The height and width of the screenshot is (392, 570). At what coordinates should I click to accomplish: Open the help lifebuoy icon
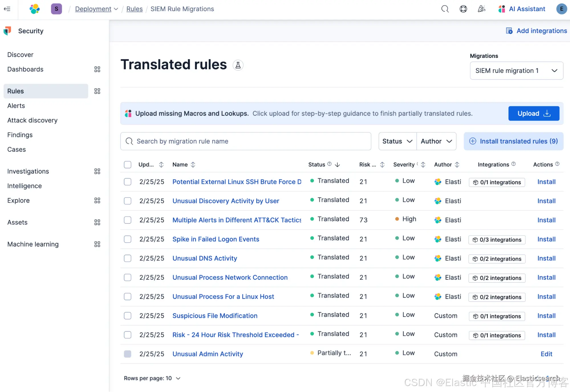point(463,9)
